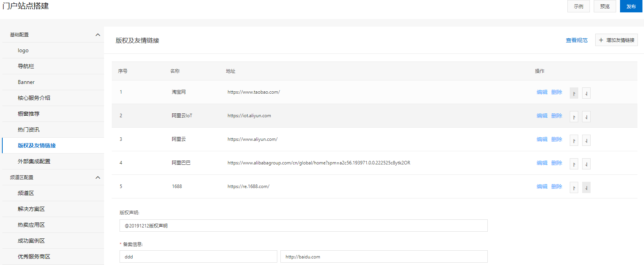Edit the 阿里云IoT link
Viewport: 644px width, 265px height.
click(542, 116)
